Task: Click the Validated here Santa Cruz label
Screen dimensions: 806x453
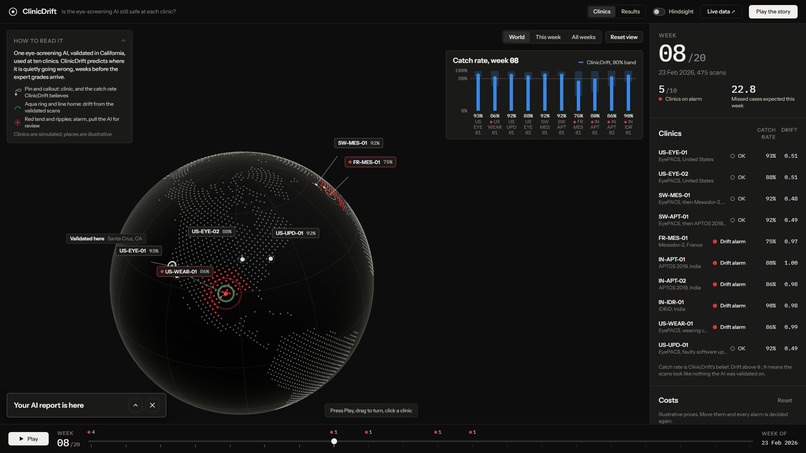Action: [x=106, y=239]
